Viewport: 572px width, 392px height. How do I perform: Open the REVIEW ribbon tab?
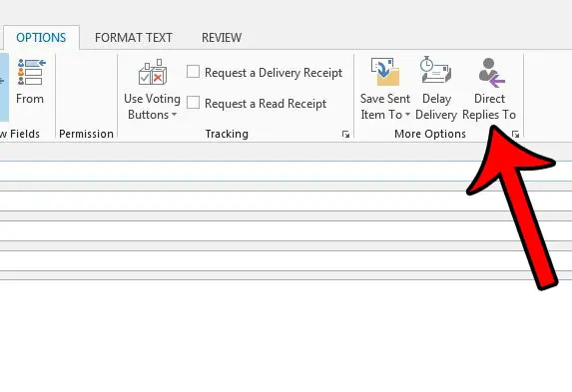tap(222, 38)
